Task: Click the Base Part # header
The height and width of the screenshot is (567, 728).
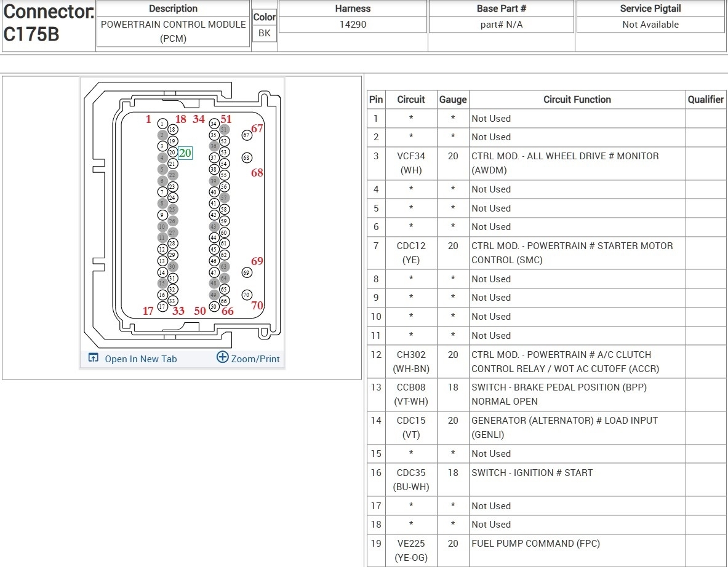Action: [x=502, y=9]
